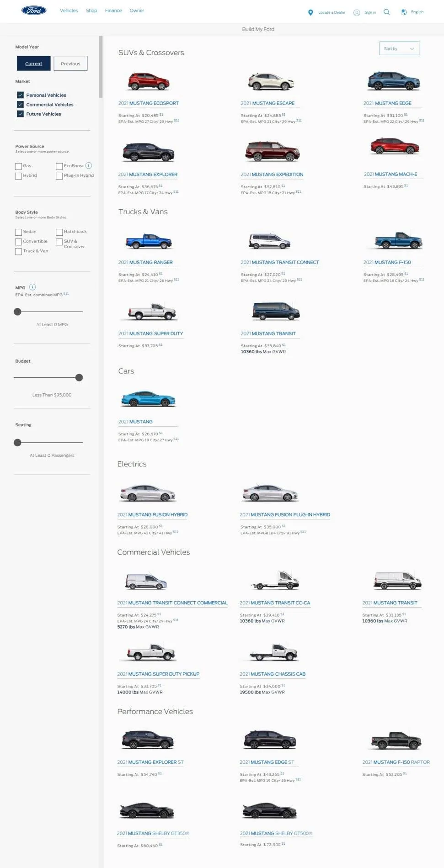The image size is (444, 868).
Task: Click the MPG info icon
Action: click(32, 287)
